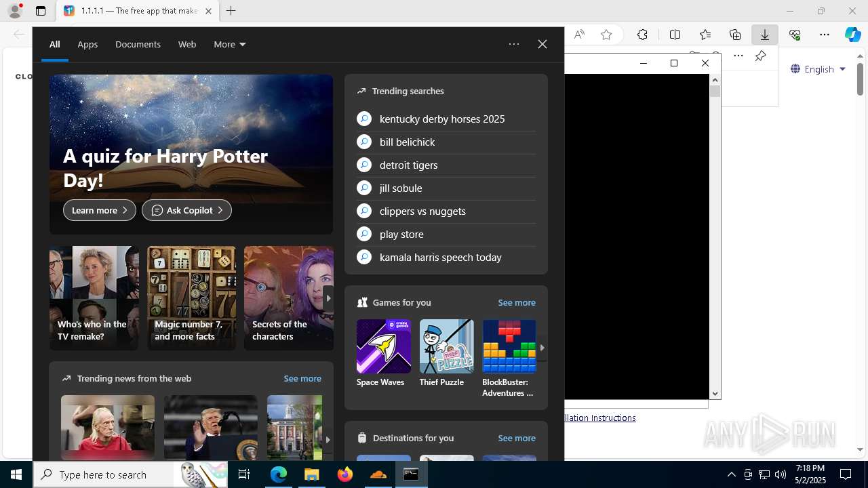The height and width of the screenshot is (488, 868).
Task: Click See more for Trending news
Action: (302, 378)
